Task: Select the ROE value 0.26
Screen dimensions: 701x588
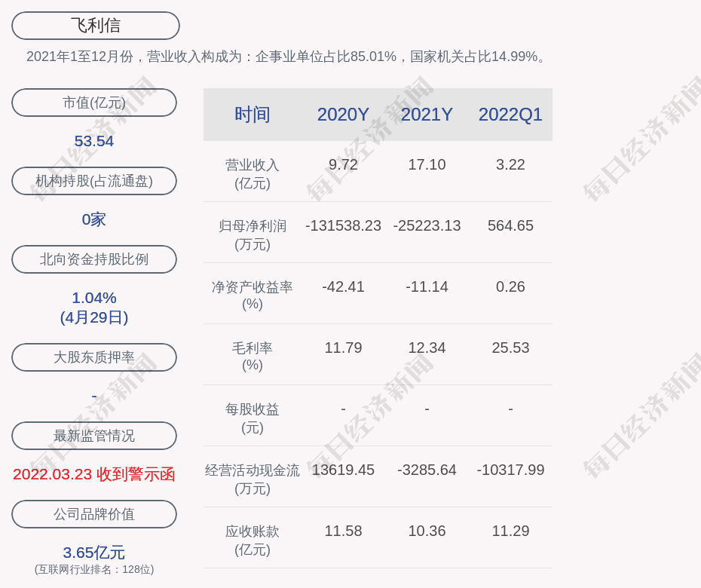Action: pyautogui.click(x=510, y=286)
